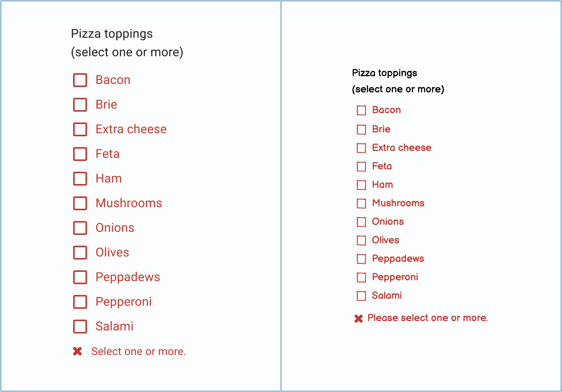
Task: Tick the large Brie checkbox
Action: pos(80,105)
